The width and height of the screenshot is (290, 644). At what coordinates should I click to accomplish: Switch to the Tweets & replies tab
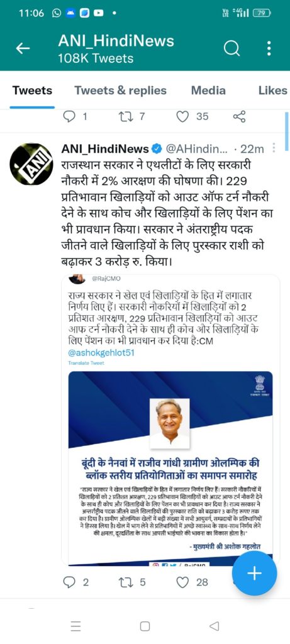(x=120, y=91)
